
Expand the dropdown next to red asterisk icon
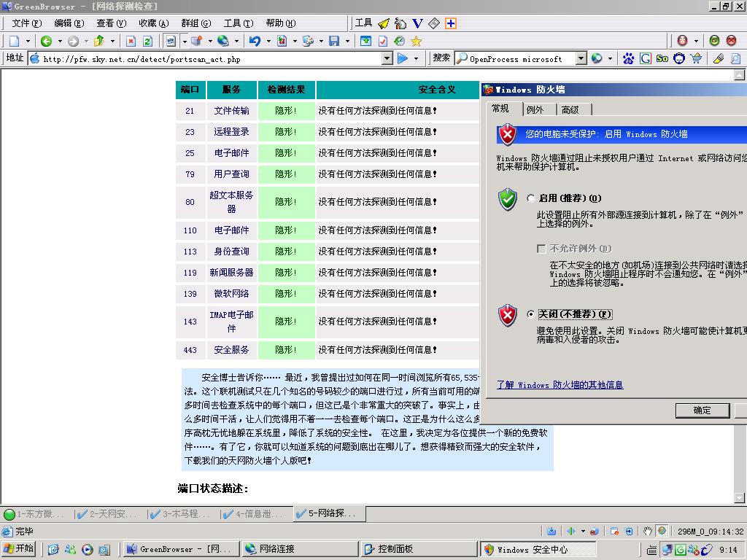pyautogui.click(x=696, y=41)
